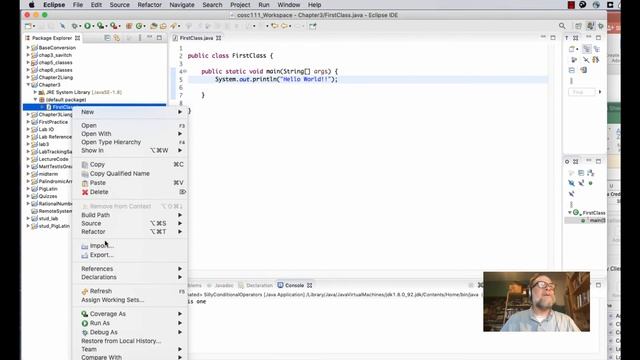
Task: Click the New Java Package toolbar icon
Action: [x=129, y=26]
